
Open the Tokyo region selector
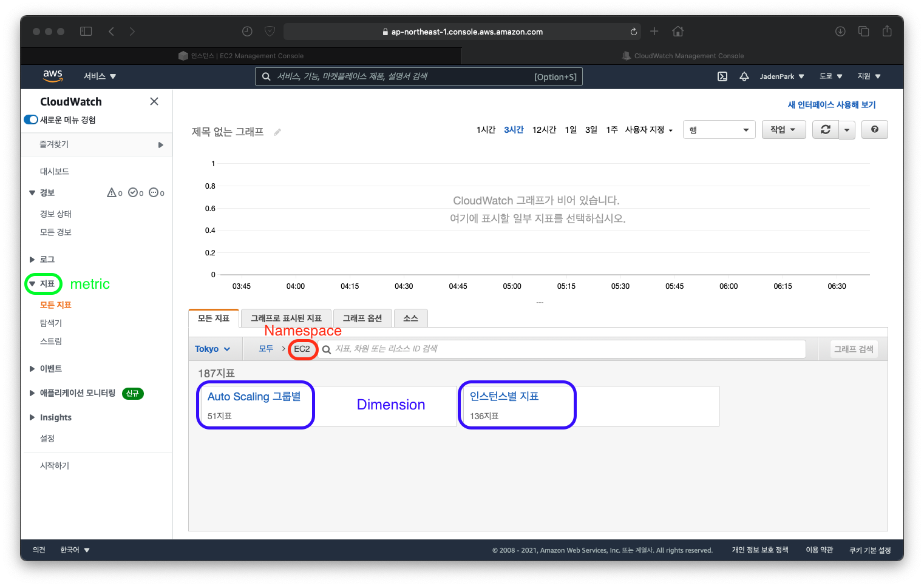pos(212,349)
